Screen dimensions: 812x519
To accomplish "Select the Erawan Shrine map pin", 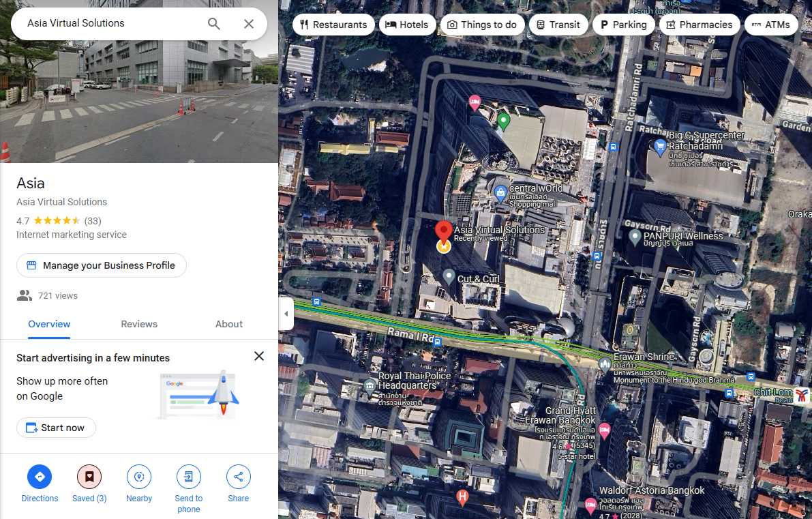I will (x=604, y=364).
